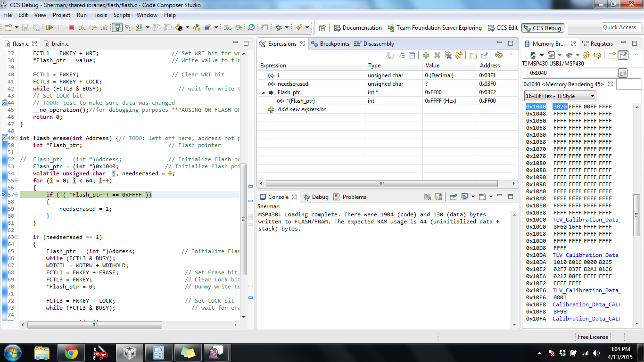Open Documentation perspective
644x362 pixels.
357,28
